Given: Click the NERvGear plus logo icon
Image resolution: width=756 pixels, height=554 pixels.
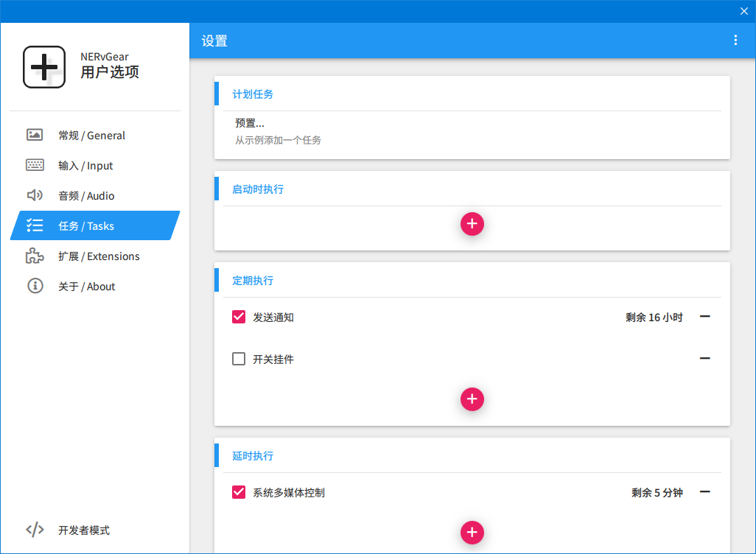Looking at the screenshot, I should point(44,67).
